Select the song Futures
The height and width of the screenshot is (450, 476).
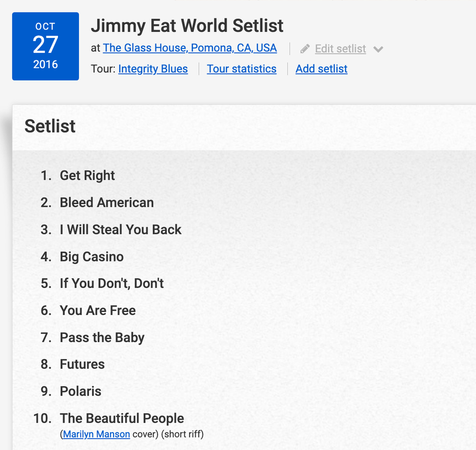82,364
